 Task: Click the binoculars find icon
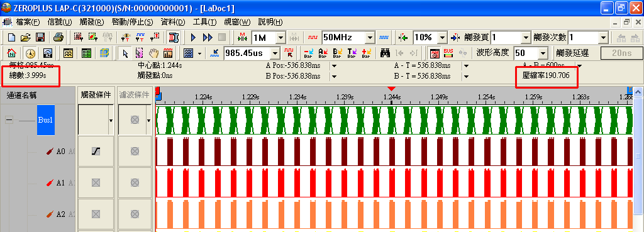pos(386,53)
